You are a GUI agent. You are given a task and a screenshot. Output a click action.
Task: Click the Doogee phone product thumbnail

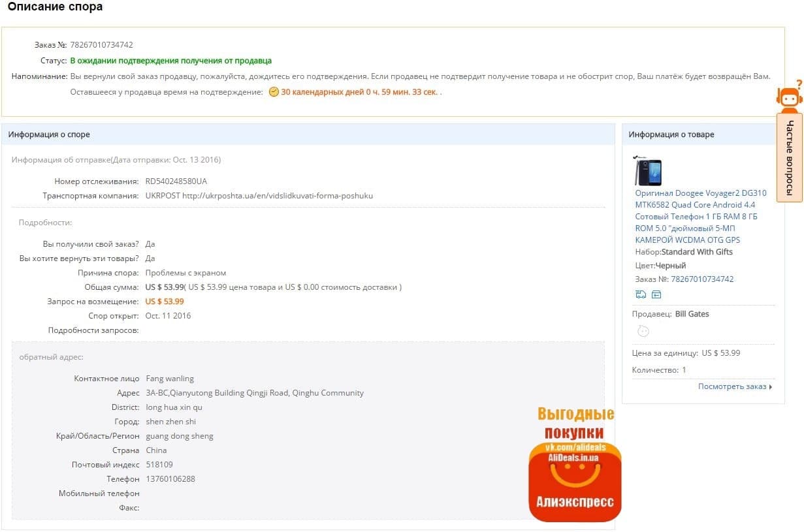[648, 170]
